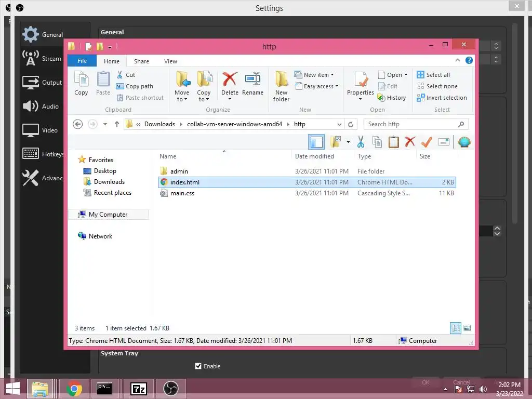Open Output settings in OBS sidebar
This screenshot has height=399, width=532.
42,83
